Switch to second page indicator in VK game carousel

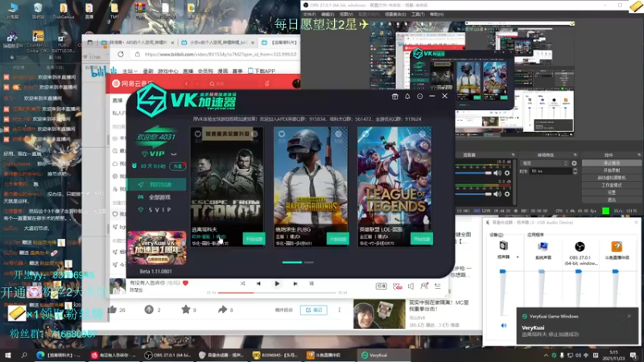tap(309, 262)
